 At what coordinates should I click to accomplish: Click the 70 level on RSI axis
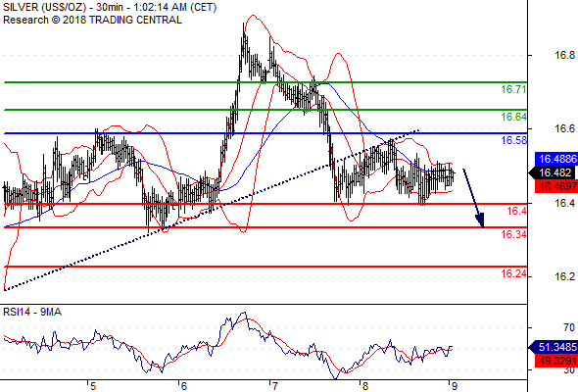(x=569, y=327)
